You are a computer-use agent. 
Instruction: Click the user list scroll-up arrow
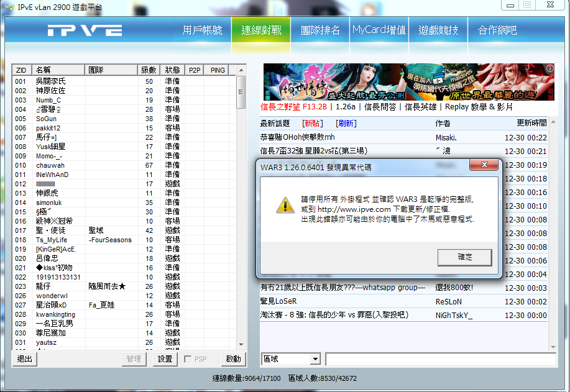241,70
